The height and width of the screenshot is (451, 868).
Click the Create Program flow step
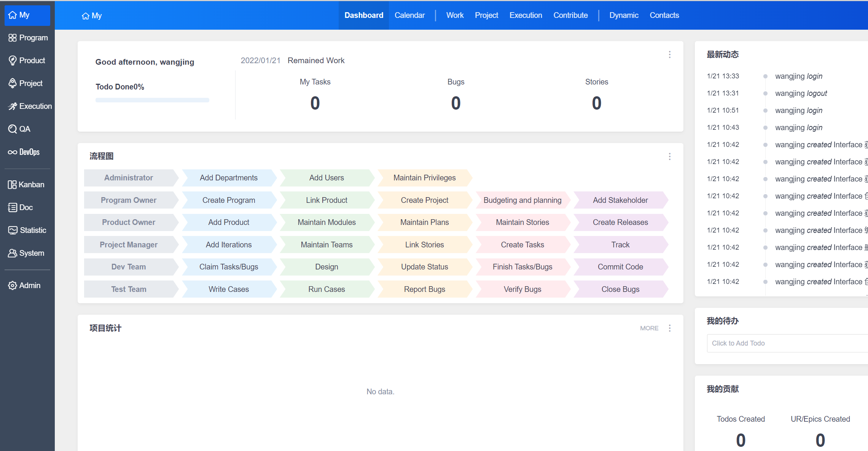229,200
